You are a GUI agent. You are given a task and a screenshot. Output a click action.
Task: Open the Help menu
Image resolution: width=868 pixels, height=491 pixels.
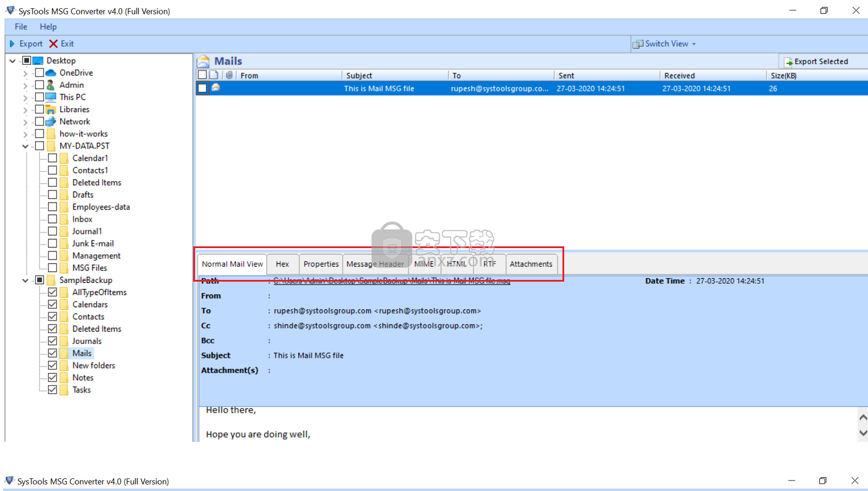[x=48, y=27]
